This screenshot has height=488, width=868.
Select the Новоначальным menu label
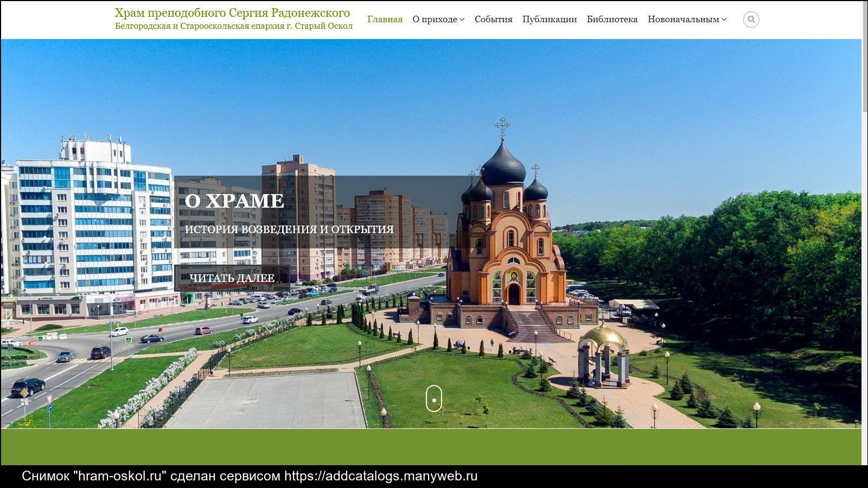(x=683, y=20)
